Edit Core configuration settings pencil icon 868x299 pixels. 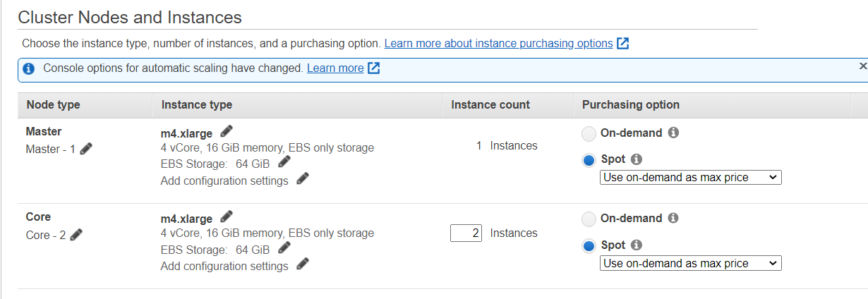pos(303,264)
